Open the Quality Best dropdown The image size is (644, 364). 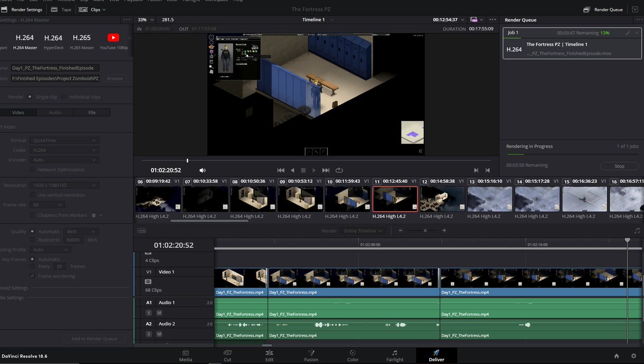point(81,232)
